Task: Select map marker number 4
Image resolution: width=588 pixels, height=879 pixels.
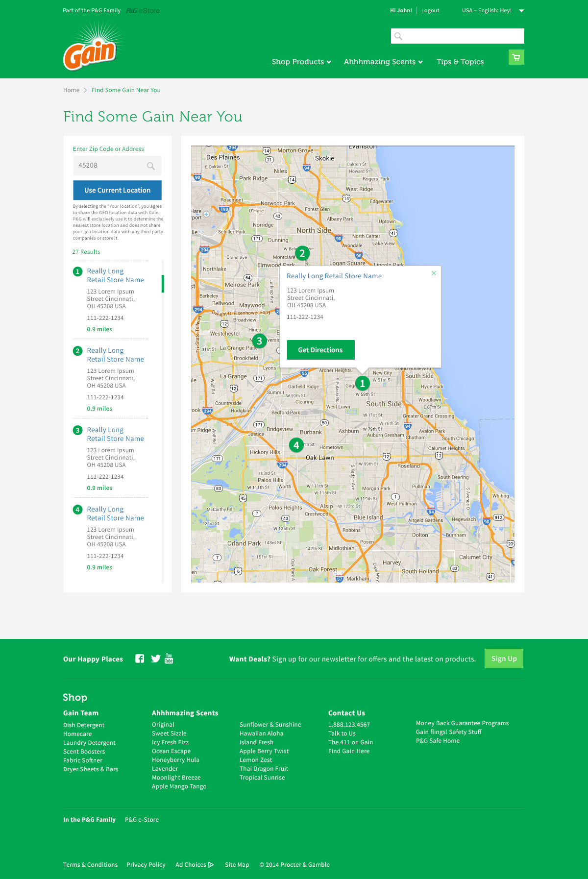Action: tap(296, 445)
